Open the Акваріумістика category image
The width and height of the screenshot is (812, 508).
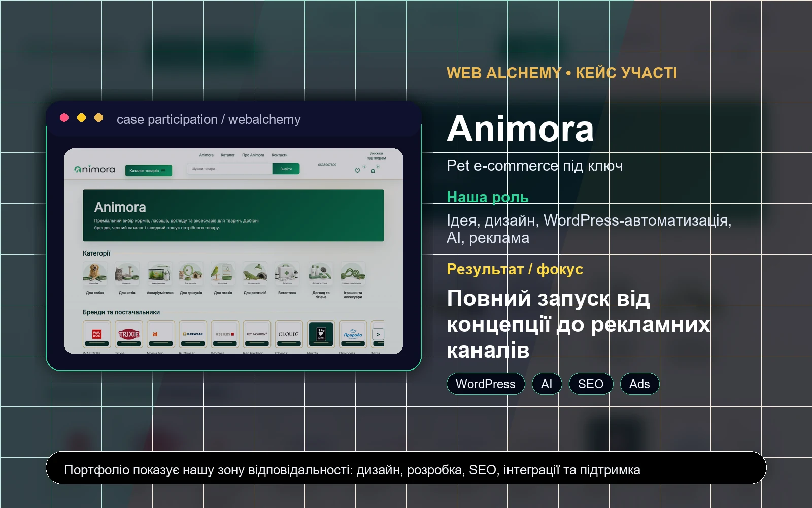click(x=159, y=274)
